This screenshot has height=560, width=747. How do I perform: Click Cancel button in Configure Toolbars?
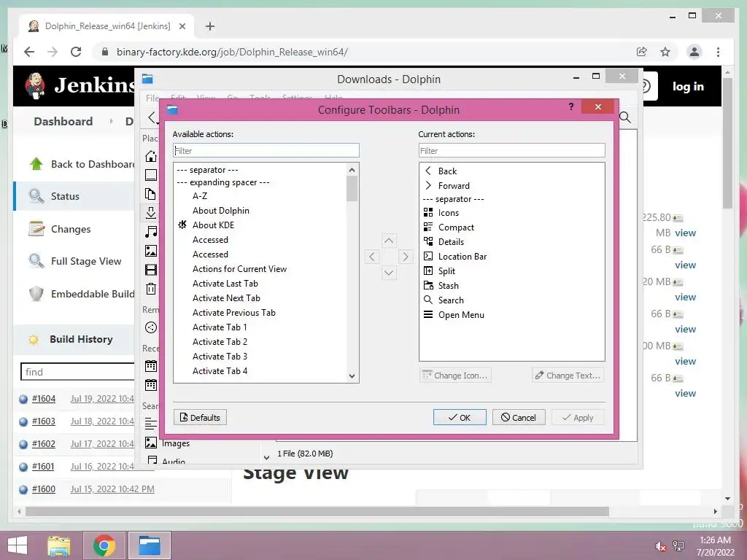pos(519,417)
